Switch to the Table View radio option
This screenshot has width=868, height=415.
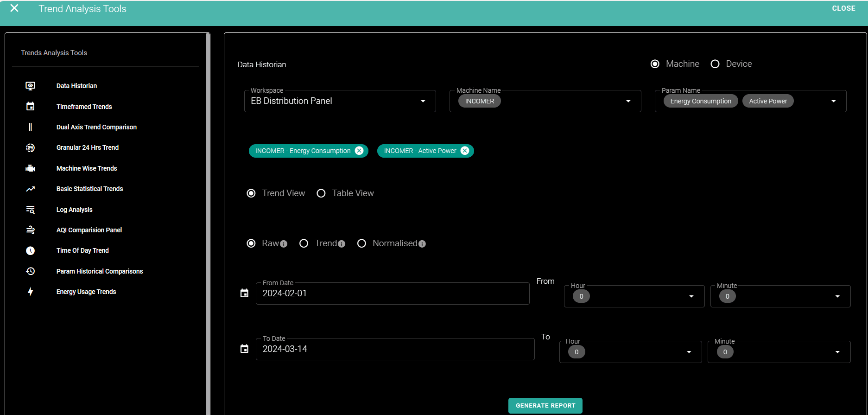point(321,193)
